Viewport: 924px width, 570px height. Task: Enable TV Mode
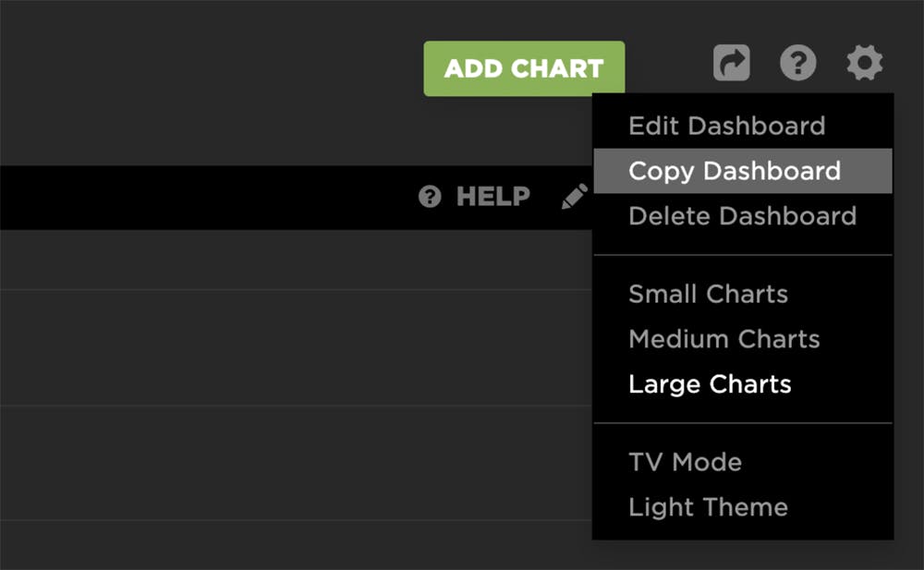pyautogui.click(x=685, y=462)
